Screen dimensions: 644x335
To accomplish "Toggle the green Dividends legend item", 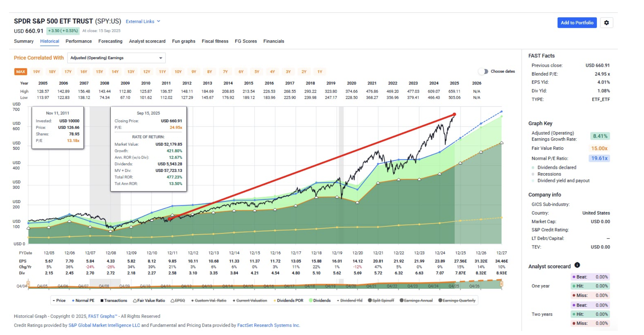I will click(320, 301).
